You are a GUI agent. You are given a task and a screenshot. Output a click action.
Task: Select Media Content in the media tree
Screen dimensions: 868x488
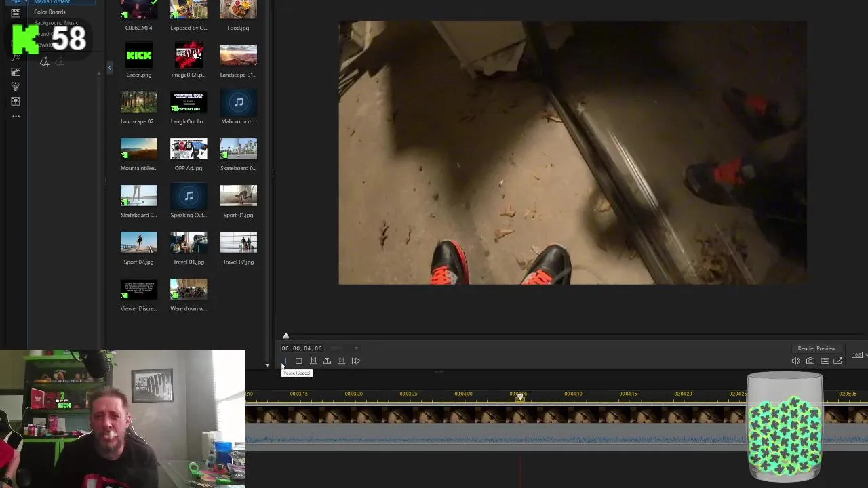point(52,2)
